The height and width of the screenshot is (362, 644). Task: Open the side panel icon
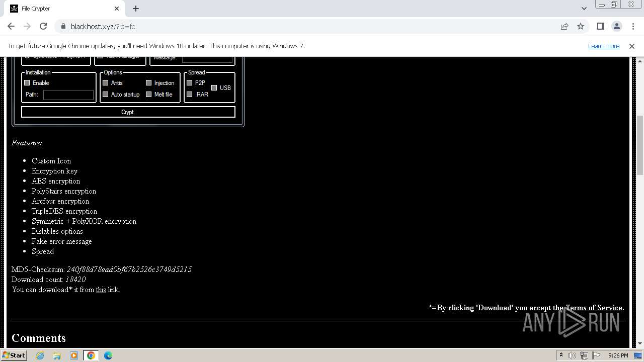(600, 26)
